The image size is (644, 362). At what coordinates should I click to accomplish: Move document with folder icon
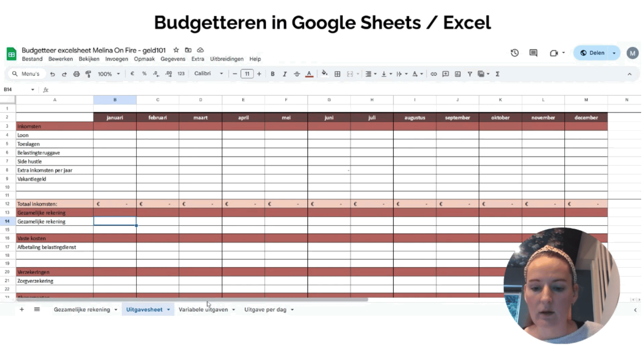[x=188, y=50]
